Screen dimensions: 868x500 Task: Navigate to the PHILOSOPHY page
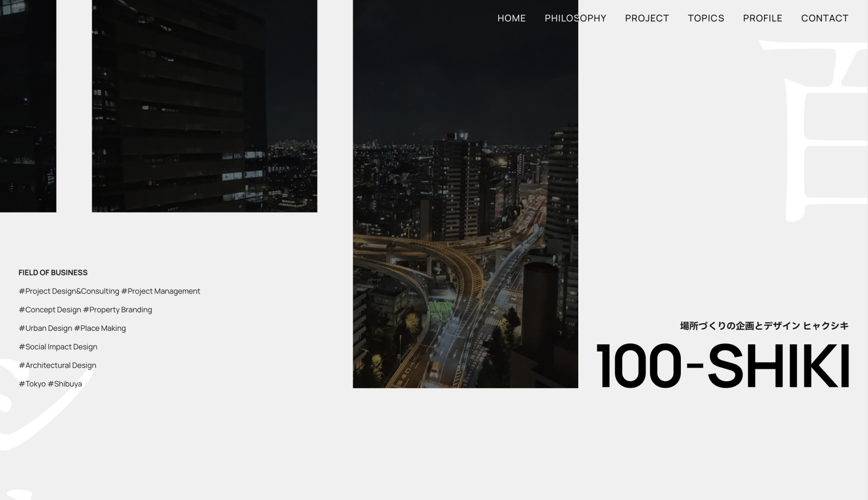[576, 18]
